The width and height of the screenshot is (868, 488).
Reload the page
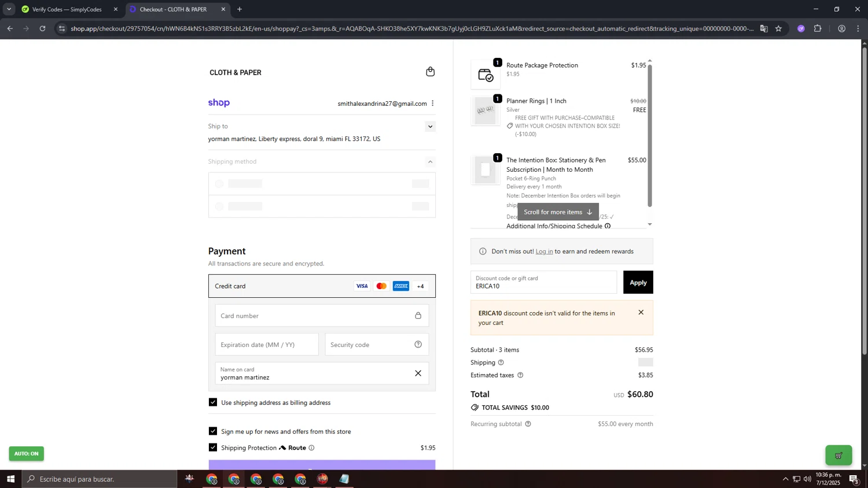[42, 28]
